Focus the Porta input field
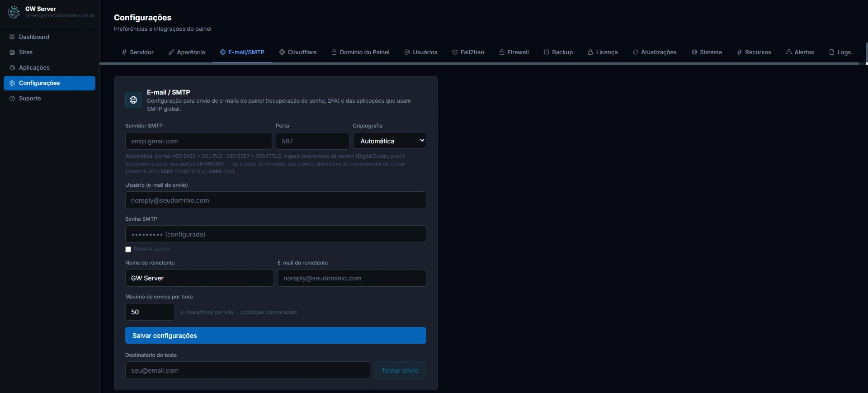This screenshot has width=868, height=393. click(x=312, y=141)
